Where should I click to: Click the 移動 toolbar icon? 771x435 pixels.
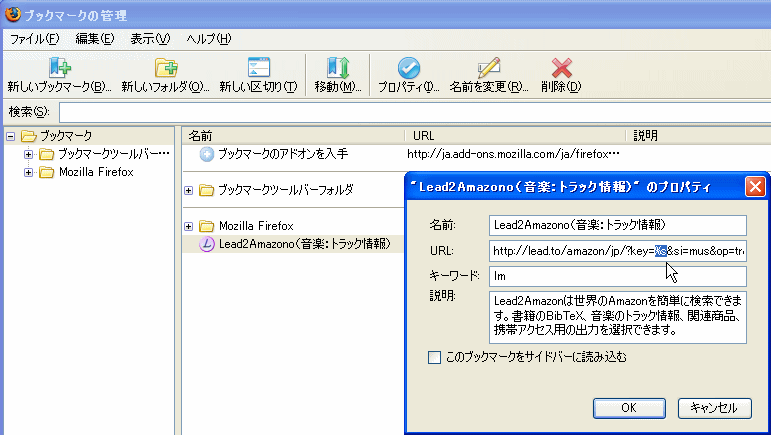coord(338,67)
